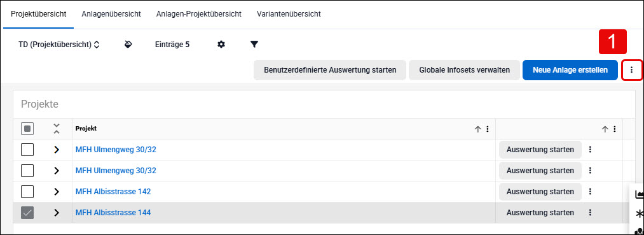Open the MFH Albisstrasse 142 project link
Image resolution: width=644 pixels, height=235 pixels.
point(113,192)
